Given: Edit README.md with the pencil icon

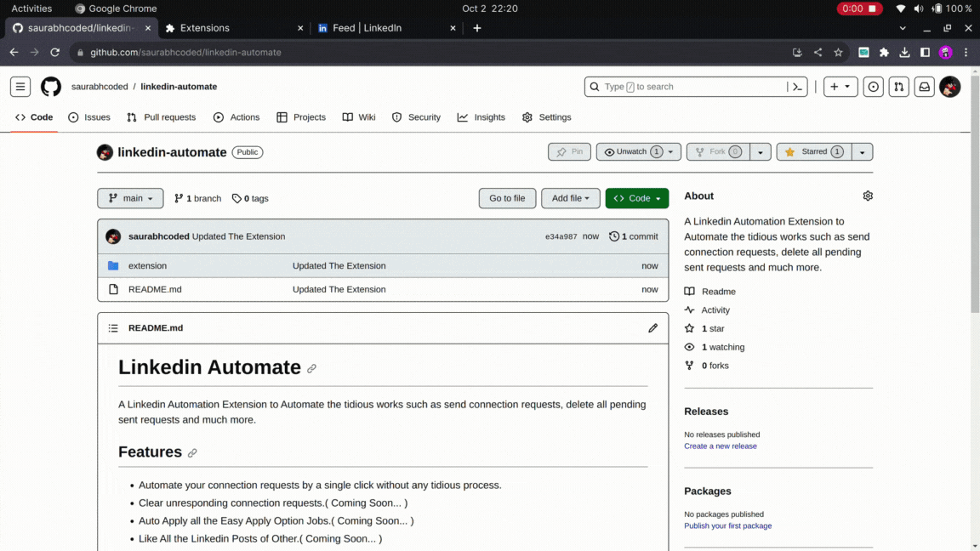Looking at the screenshot, I should (652, 328).
